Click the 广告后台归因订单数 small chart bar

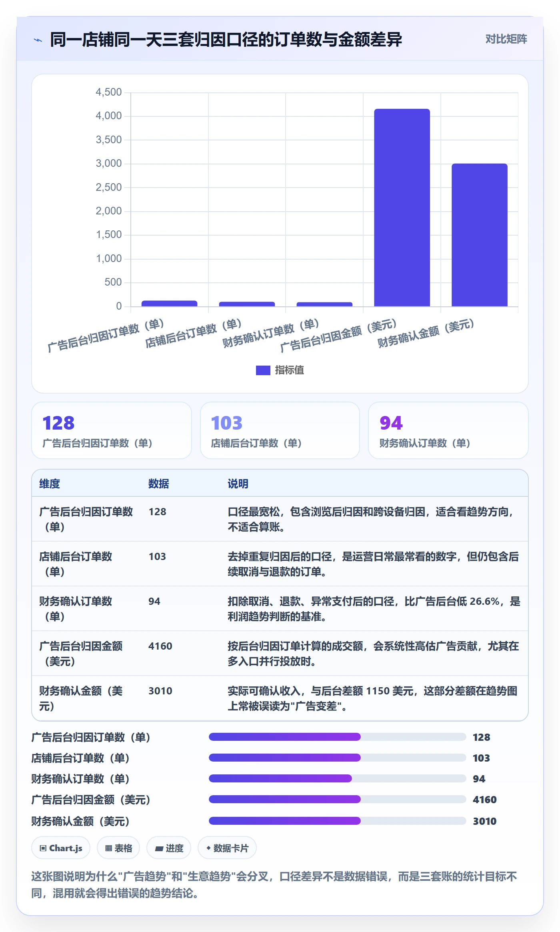pos(169,304)
